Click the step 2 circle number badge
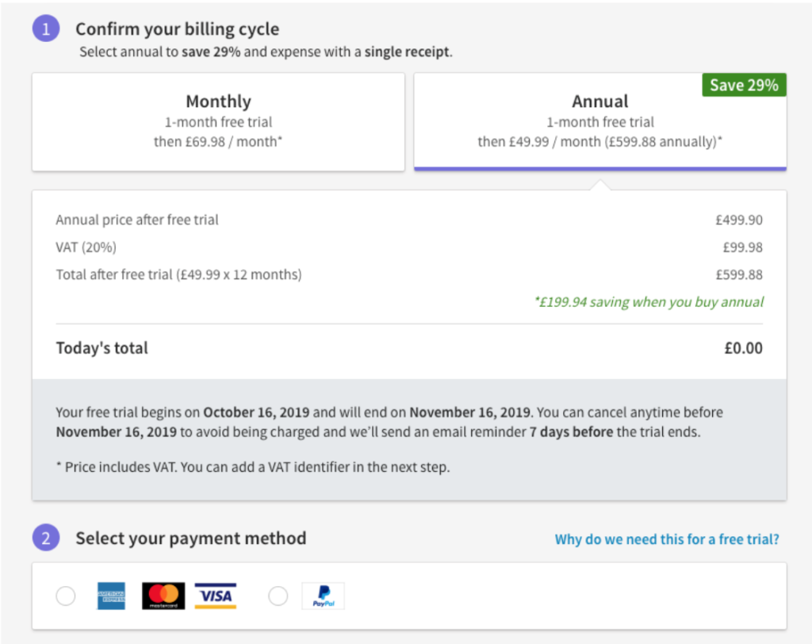 (x=46, y=538)
